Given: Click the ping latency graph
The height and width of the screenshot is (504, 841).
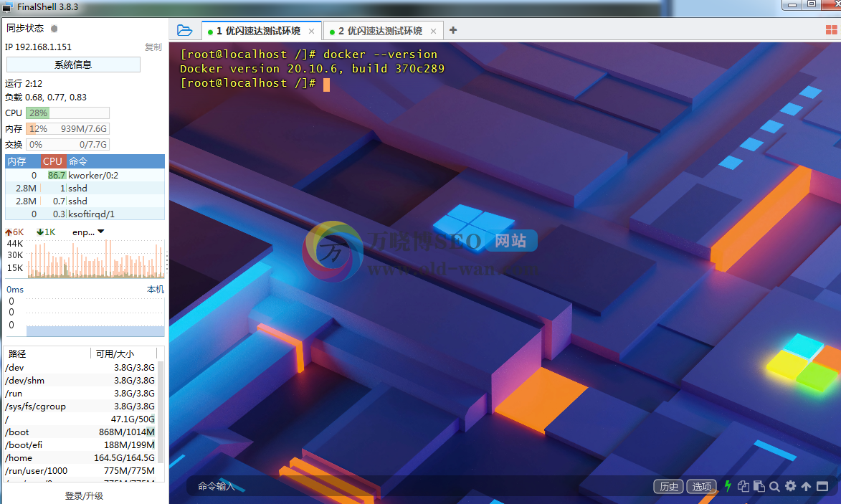Looking at the screenshot, I should coord(95,316).
